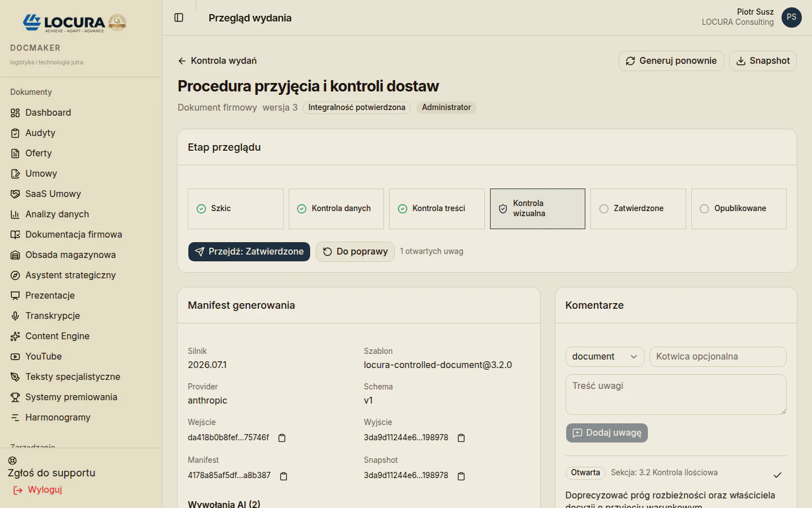Screen dimensions: 812x508
Task: Click Przejdź: Zatwierdzone button
Action: click(249, 252)
